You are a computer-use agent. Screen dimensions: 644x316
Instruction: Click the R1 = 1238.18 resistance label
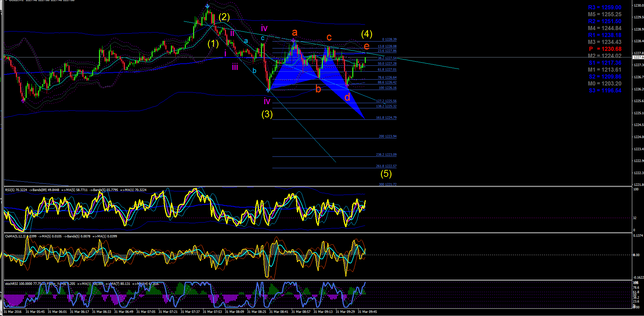605,35
